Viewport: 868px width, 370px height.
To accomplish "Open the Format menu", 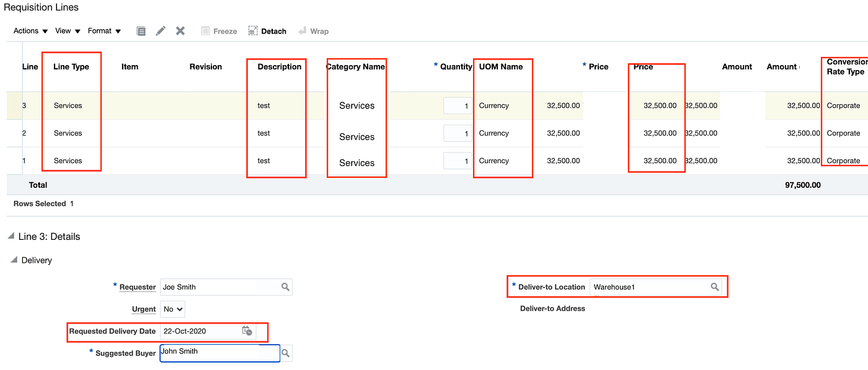I will [100, 30].
